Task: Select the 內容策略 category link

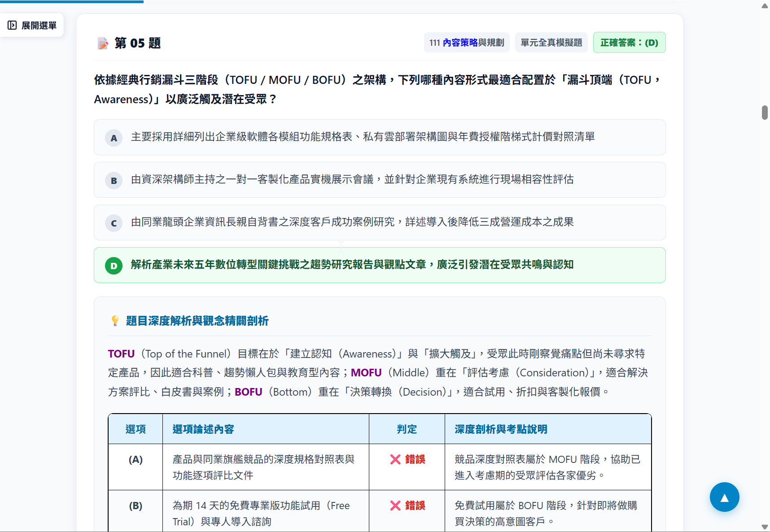Action: point(460,43)
